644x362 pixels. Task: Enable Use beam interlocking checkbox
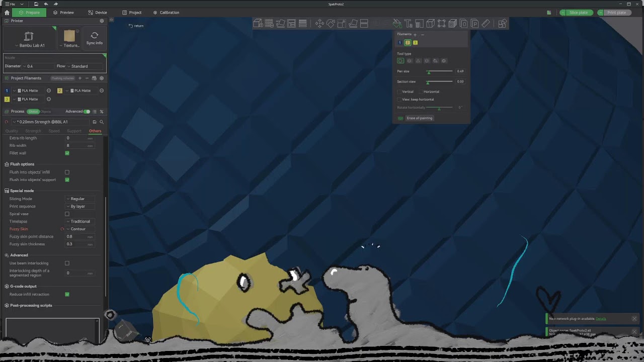[67, 263]
